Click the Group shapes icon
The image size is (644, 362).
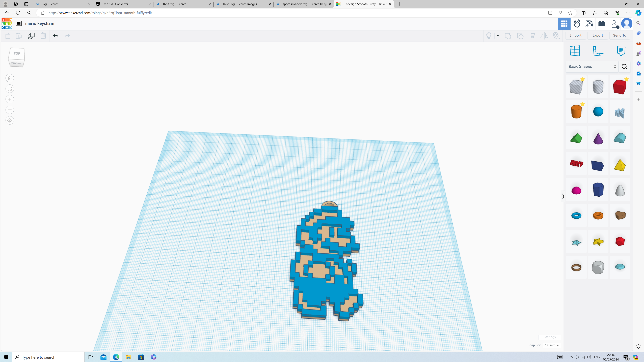[508, 36]
